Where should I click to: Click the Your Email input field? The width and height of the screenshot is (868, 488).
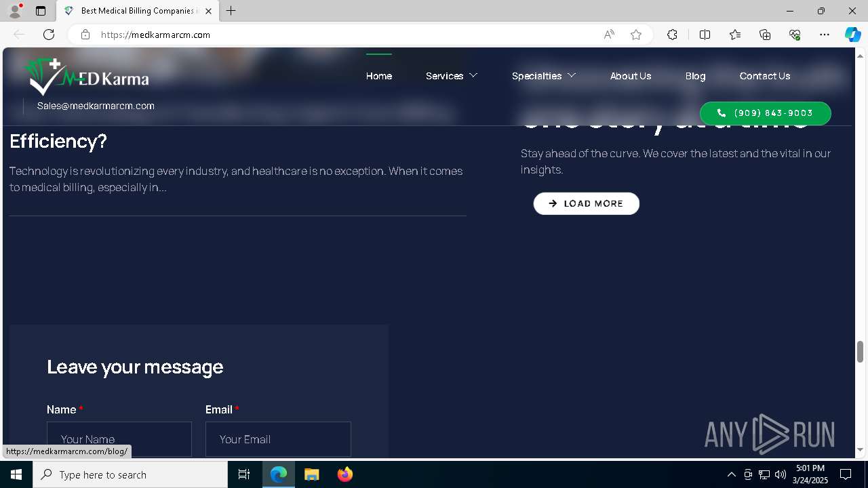278,439
